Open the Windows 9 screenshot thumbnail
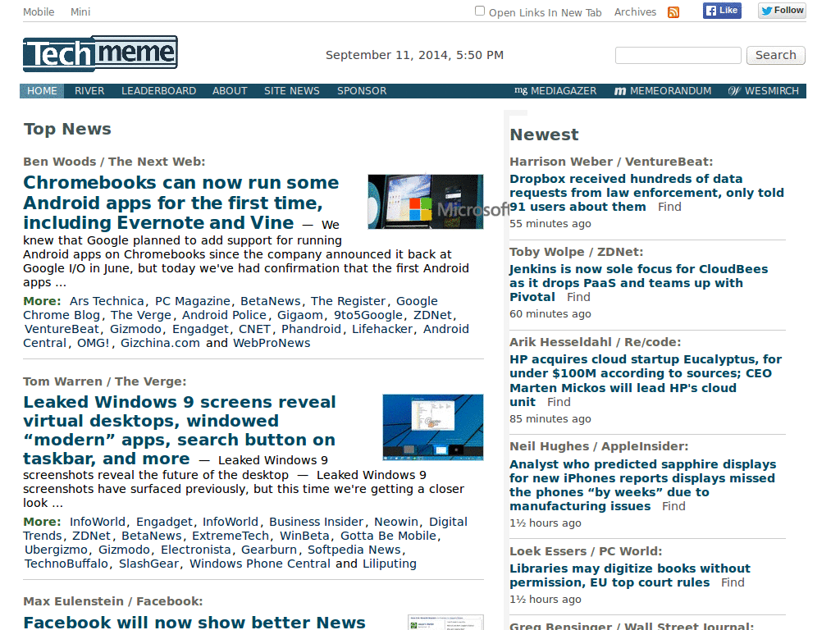The height and width of the screenshot is (630, 840). tap(433, 427)
